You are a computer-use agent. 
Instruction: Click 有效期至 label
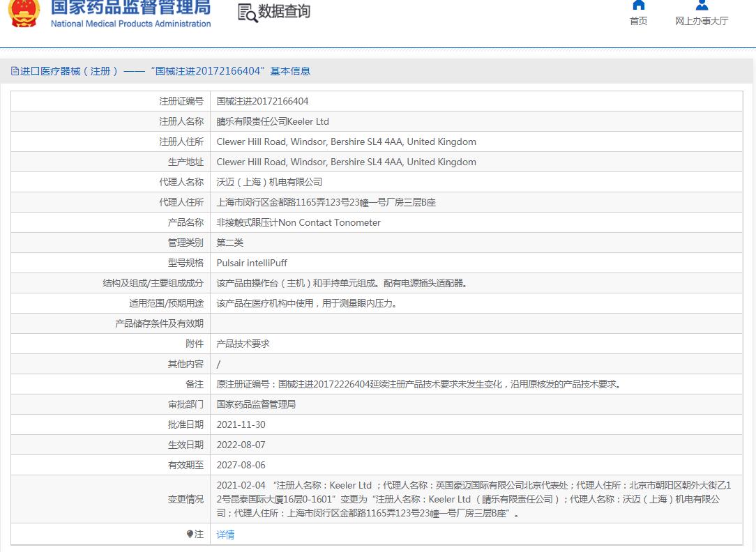coord(186,466)
